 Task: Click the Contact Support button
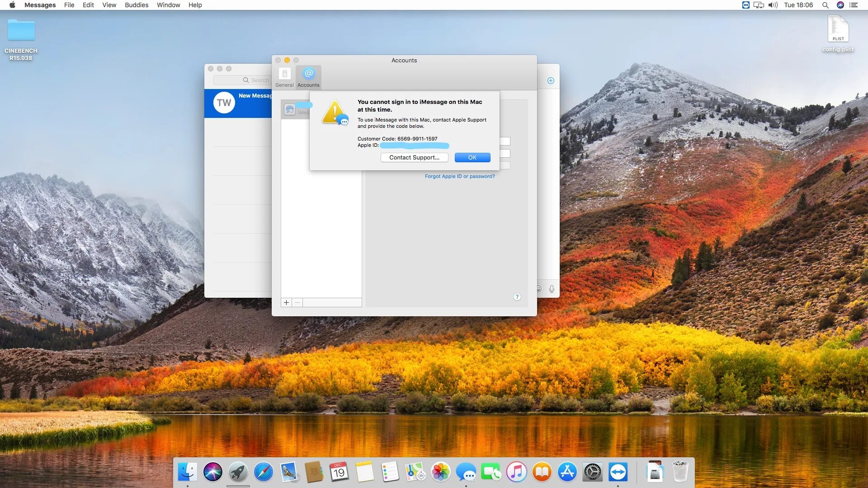click(414, 157)
